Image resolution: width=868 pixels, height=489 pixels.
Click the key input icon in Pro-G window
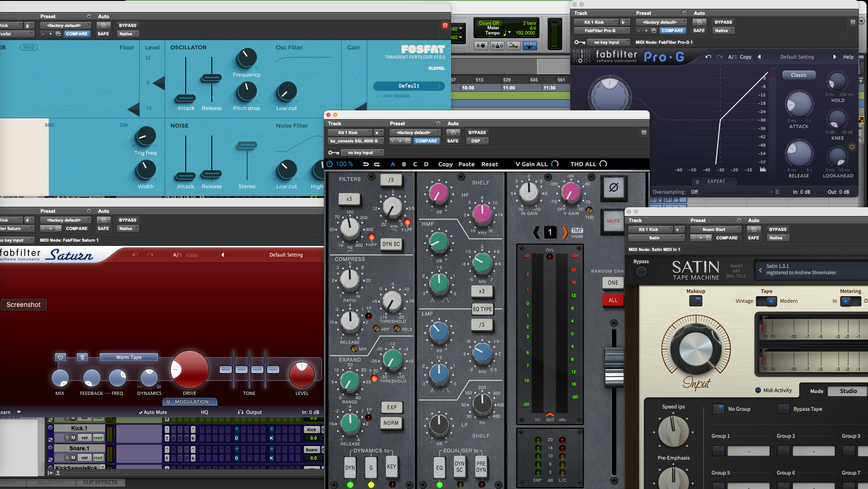click(579, 42)
